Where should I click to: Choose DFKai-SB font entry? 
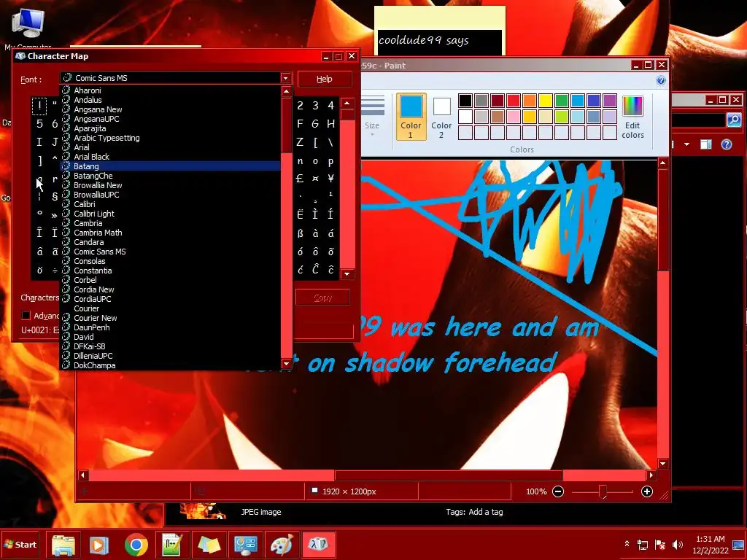click(x=171, y=346)
